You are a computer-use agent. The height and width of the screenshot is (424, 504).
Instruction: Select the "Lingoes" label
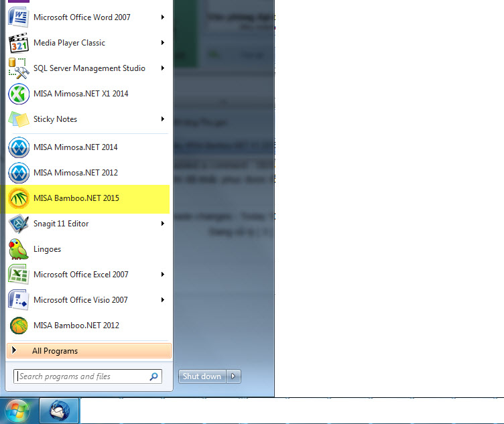coord(47,249)
